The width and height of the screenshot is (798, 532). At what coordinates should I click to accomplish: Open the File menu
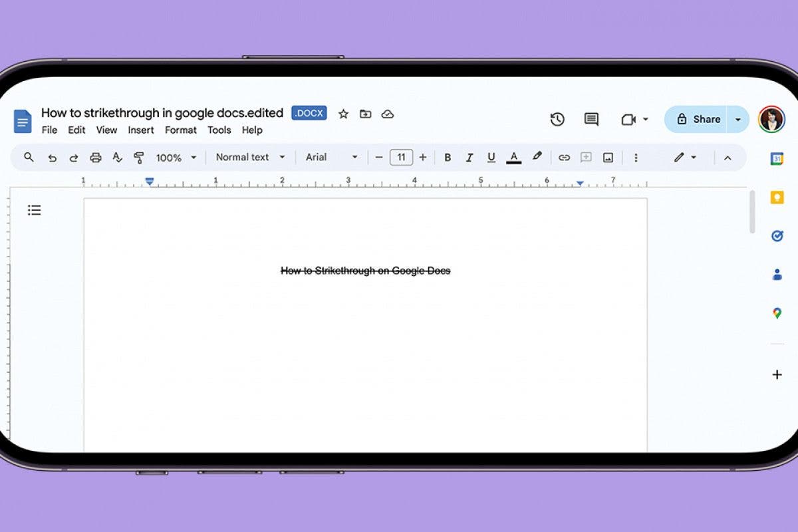[49, 130]
